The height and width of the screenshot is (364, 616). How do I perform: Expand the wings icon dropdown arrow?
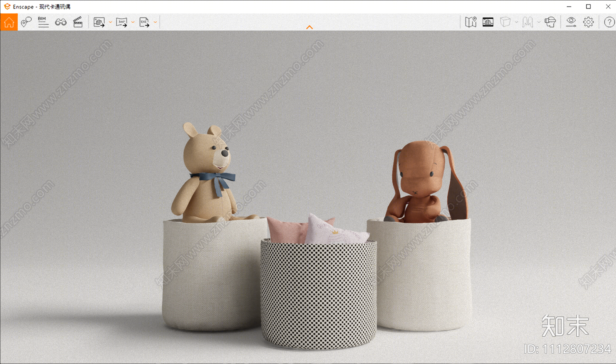click(x=539, y=22)
